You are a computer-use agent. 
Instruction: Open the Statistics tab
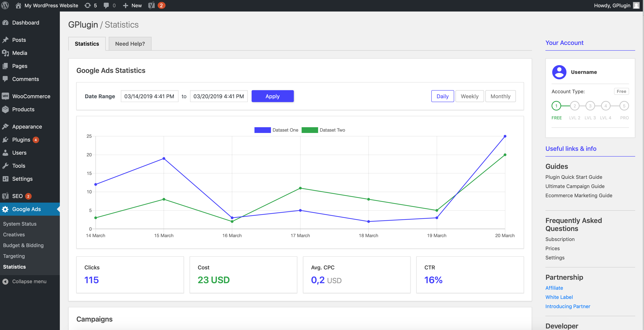click(87, 44)
